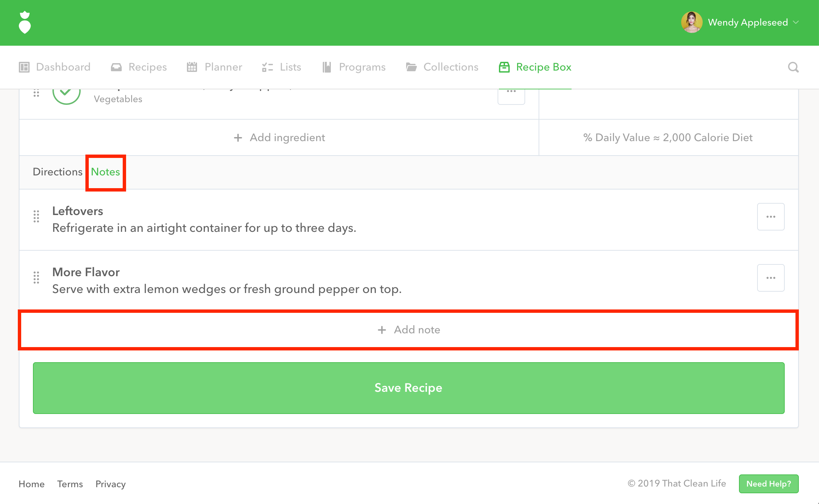Navigate to Lists
This screenshot has height=504, width=819.
click(282, 67)
